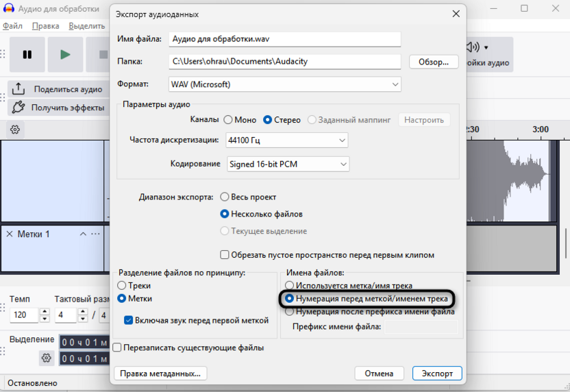The height and width of the screenshot is (392, 570).
Task: Open the Правка menu
Action: 46,26
